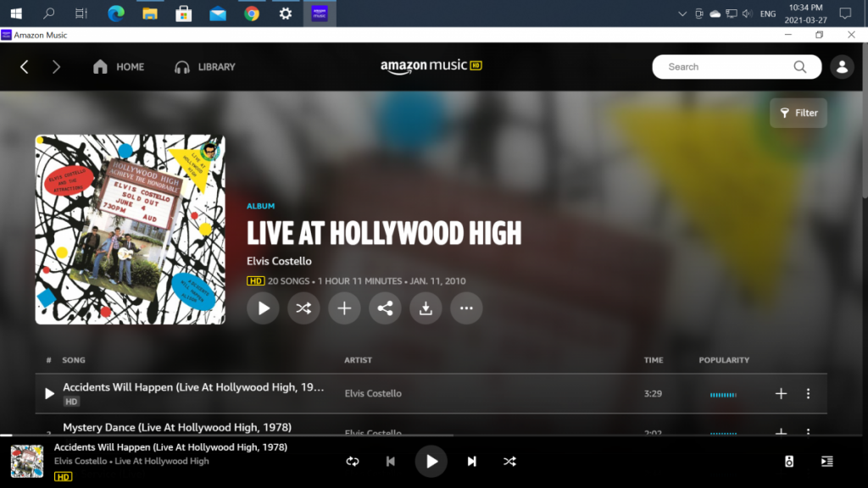The width and height of the screenshot is (868, 488).
Task: Open Settings gear from taskbar
Action: click(286, 14)
